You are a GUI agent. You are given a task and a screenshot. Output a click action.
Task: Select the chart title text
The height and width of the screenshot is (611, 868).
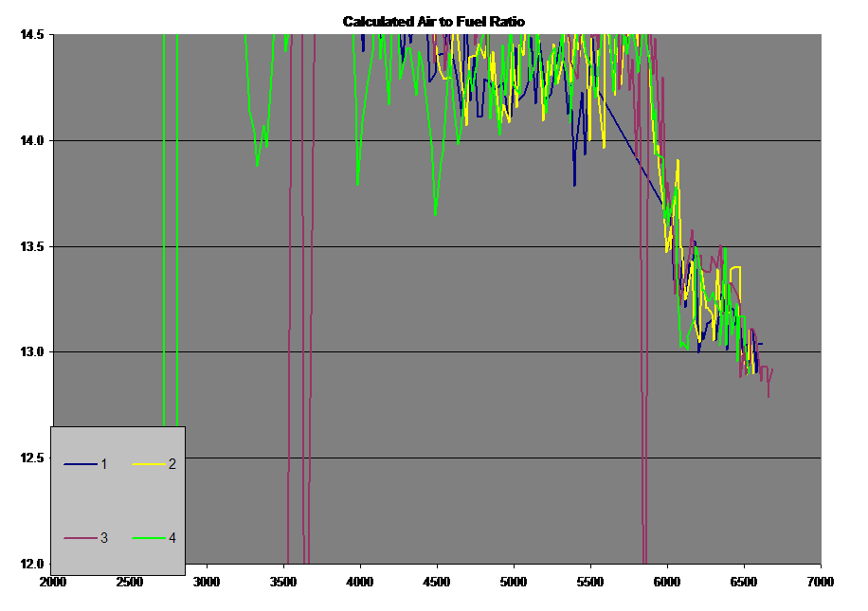pyautogui.click(x=434, y=21)
